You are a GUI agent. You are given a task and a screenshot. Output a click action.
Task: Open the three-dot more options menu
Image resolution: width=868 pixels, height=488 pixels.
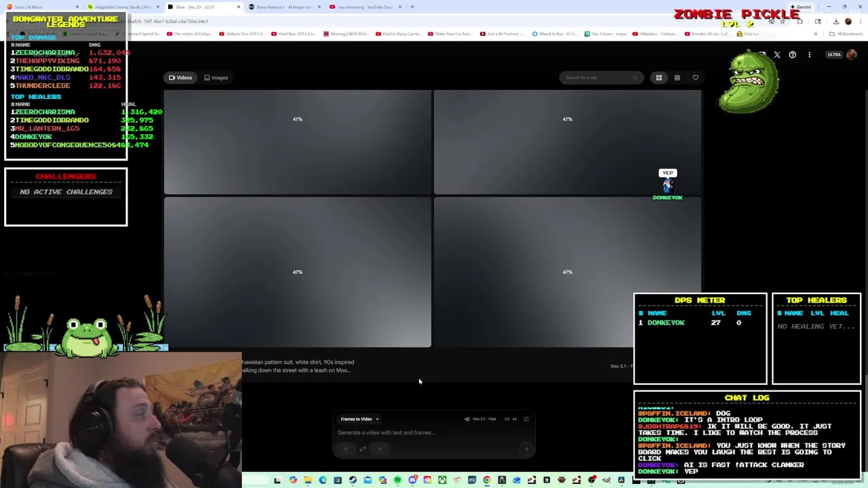coord(809,55)
